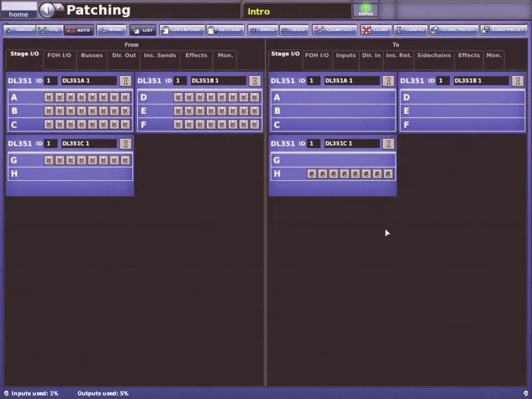
Task: Select SEQ. patching mode
Action: 50,30
